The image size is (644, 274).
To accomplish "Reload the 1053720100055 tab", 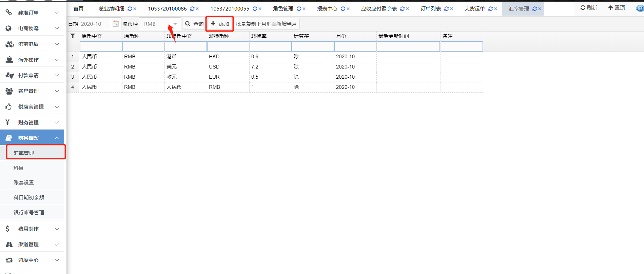I will coord(255,8).
